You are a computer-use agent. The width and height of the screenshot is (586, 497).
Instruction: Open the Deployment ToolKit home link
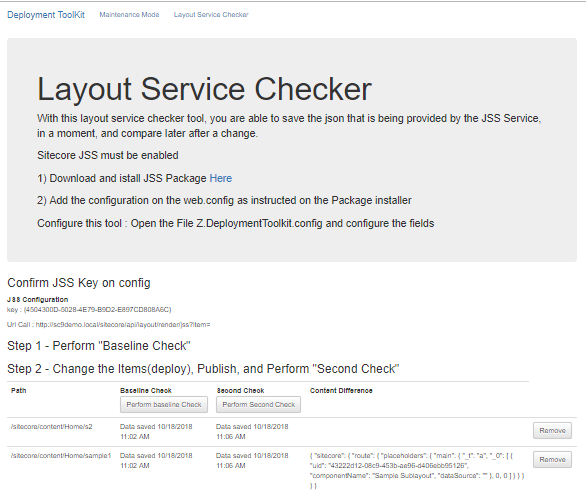point(46,15)
